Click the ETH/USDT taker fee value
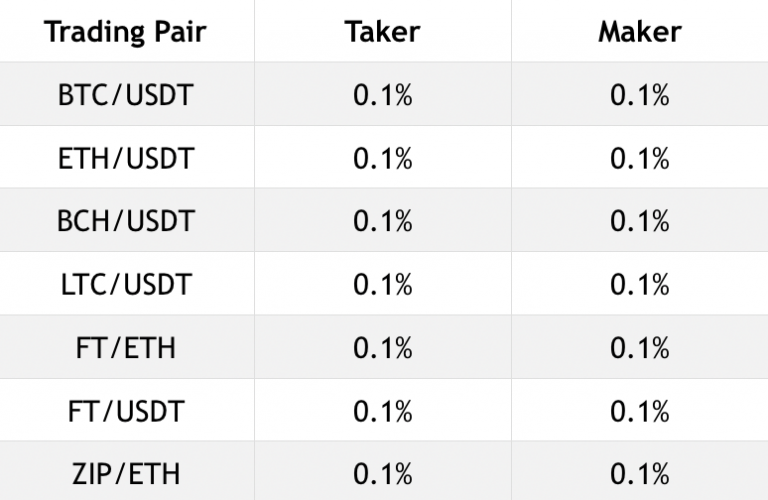Viewport: 768px width, 500px height. [x=383, y=159]
